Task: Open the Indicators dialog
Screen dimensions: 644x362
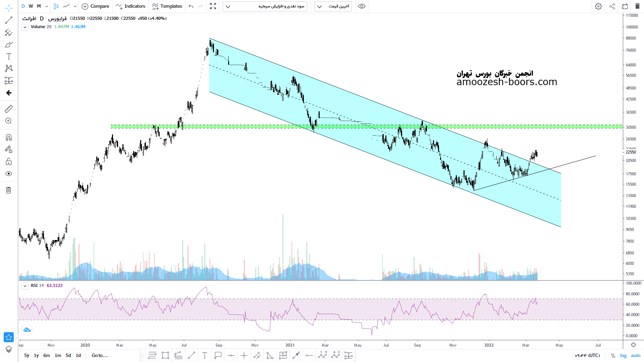Action: (x=130, y=6)
